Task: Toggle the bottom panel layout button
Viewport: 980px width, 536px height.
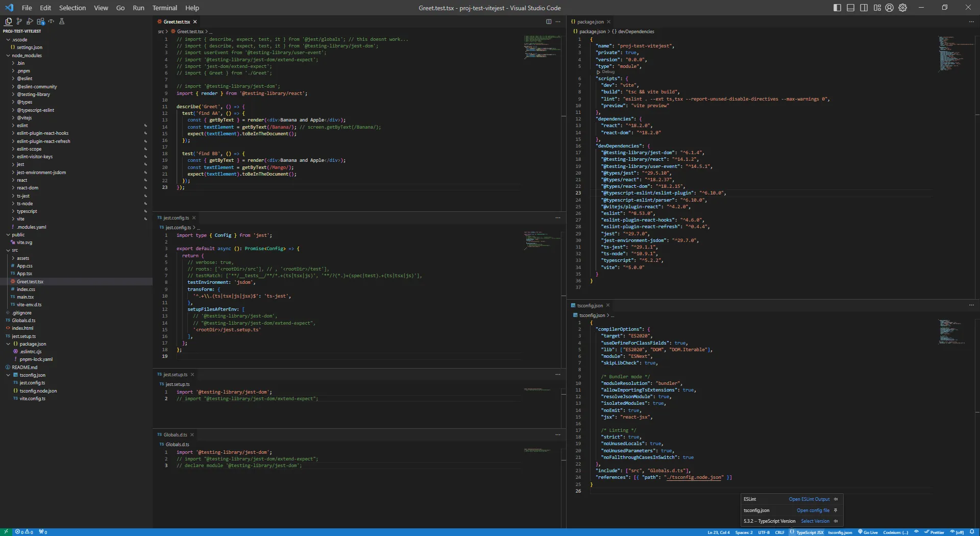Action: (x=850, y=8)
